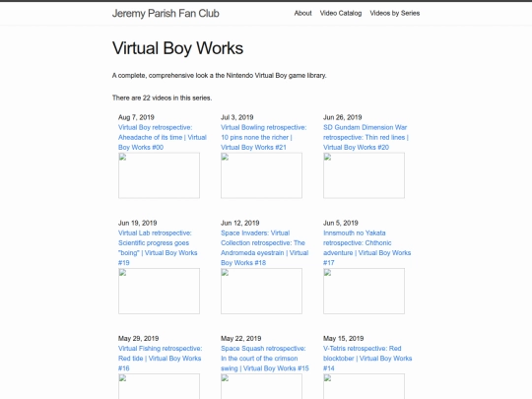Image resolution: width=532 pixels, height=399 pixels.
Task: Click thumbnail for Space Squash #15 video
Action: coord(261,386)
